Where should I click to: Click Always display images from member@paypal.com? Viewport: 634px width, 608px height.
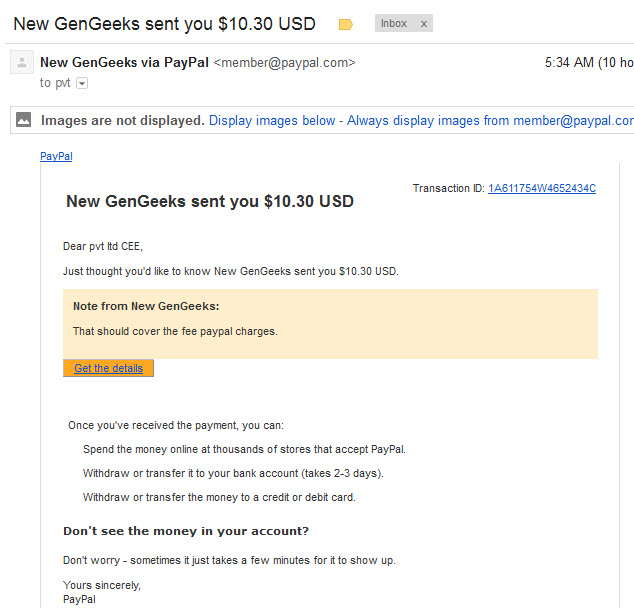tap(490, 120)
